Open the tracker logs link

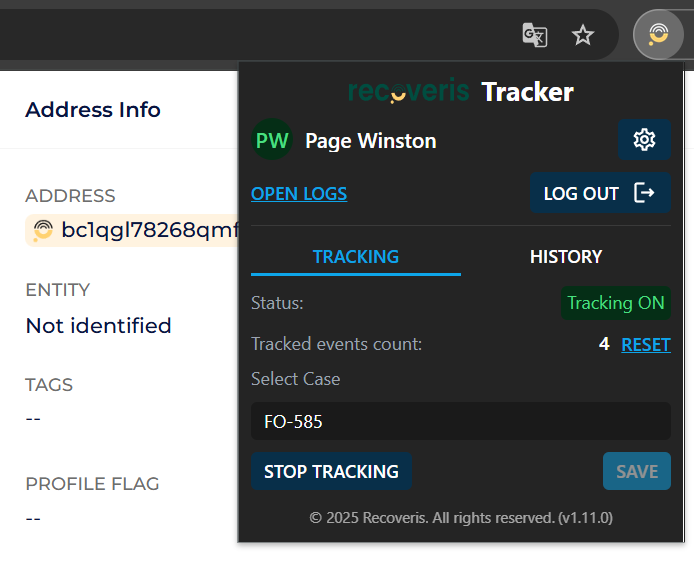tap(299, 193)
